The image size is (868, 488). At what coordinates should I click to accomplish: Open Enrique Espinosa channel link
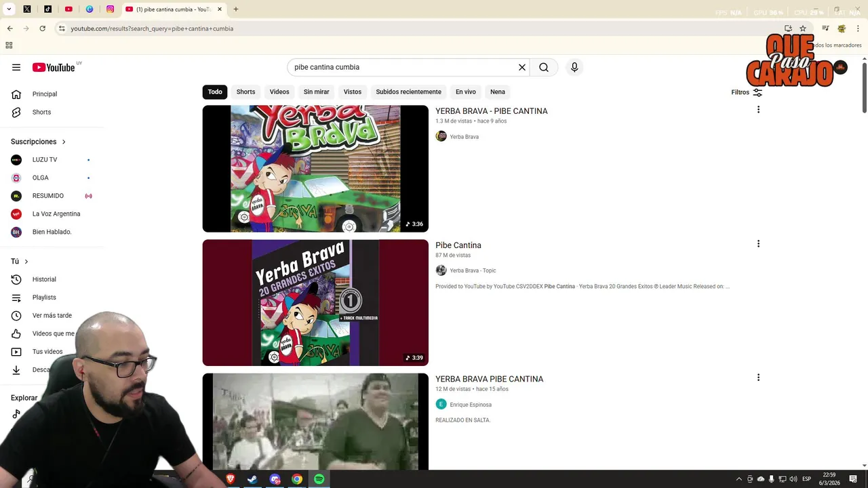tap(471, 405)
